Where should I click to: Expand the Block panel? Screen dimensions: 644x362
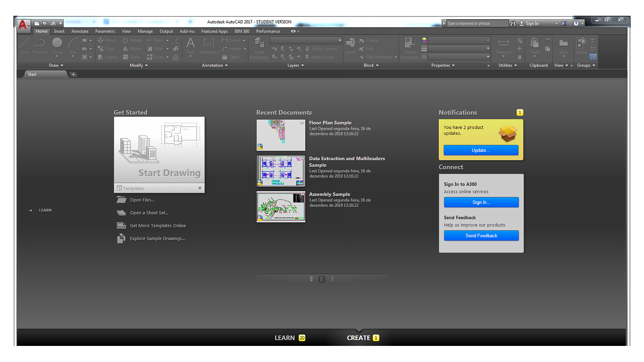(x=371, y=65)
